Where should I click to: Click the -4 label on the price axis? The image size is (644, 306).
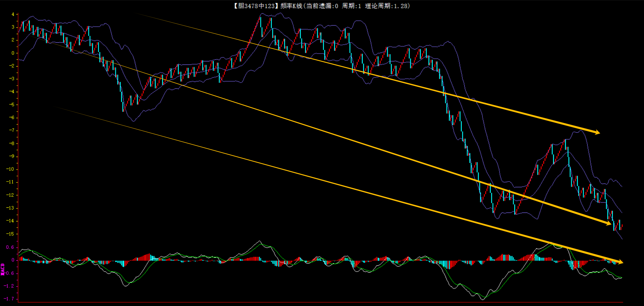pos(12,92)
